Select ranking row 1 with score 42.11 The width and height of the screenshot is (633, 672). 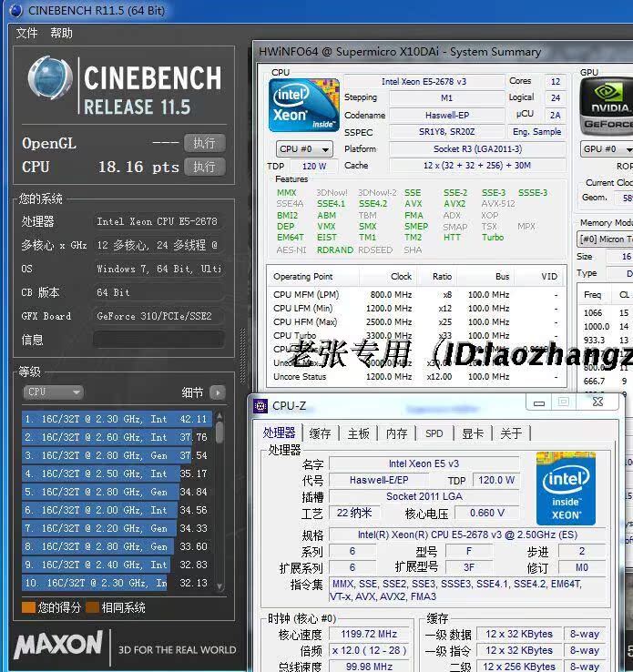pyautogui.click(x=117, y=419)
